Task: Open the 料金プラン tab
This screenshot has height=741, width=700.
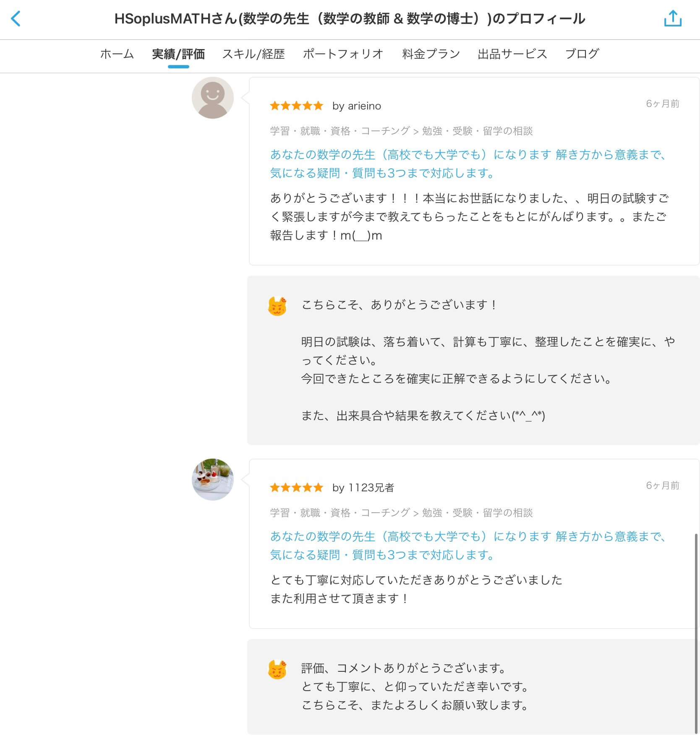Action: 431,54
